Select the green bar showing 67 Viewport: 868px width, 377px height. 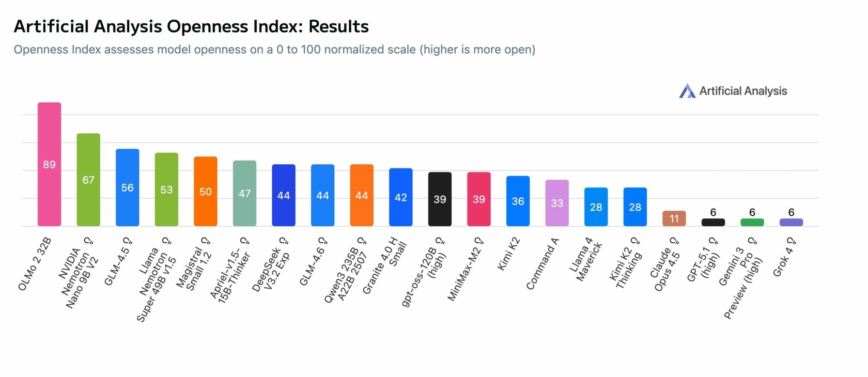click(88, 180)
